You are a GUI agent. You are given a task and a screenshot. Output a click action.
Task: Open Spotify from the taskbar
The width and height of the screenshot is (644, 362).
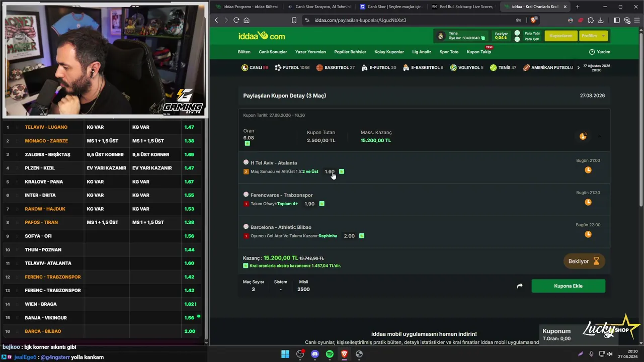click(330, 354)
